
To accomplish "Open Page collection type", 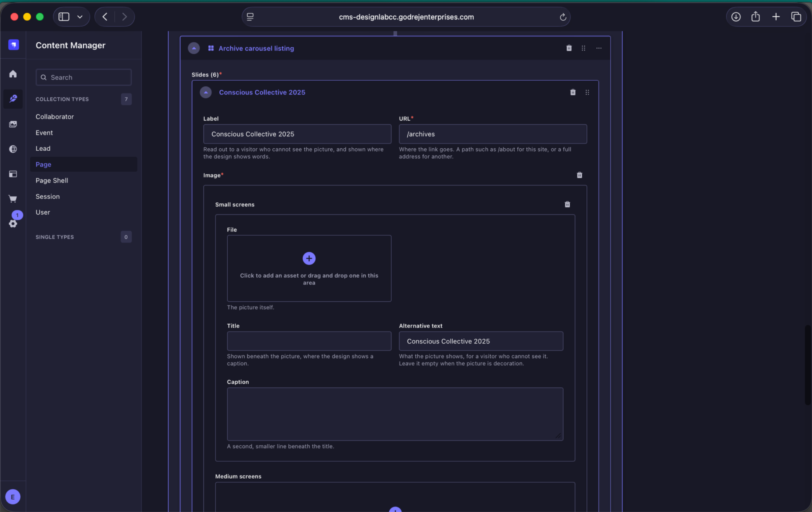I will [x=84, y=164].
